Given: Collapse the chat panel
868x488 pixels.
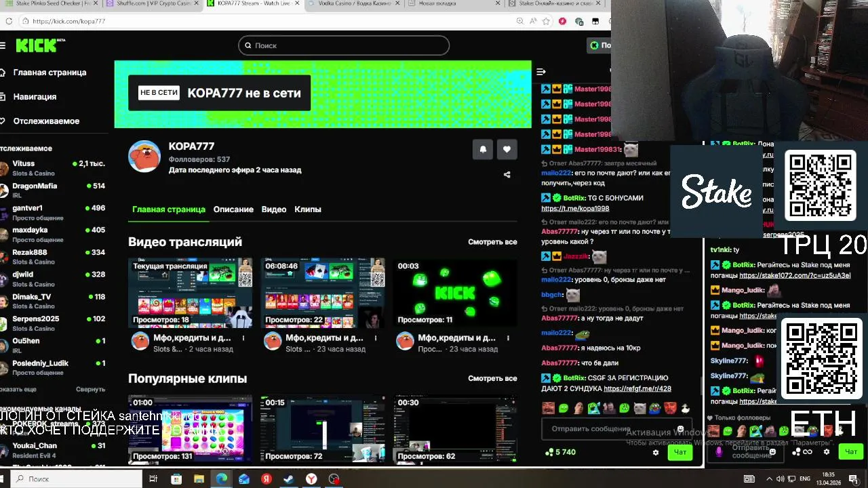Looking at the screenshot, I should pyautogui.click(x=540, y=72).
